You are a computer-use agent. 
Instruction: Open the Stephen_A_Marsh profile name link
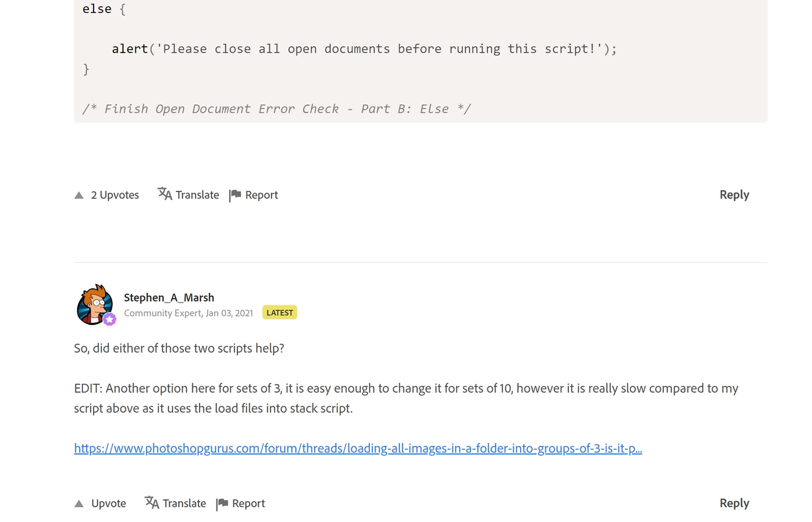pos(169,297)
